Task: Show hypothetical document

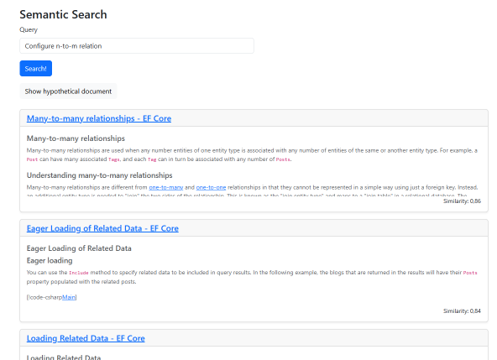Action: (68, 91)
